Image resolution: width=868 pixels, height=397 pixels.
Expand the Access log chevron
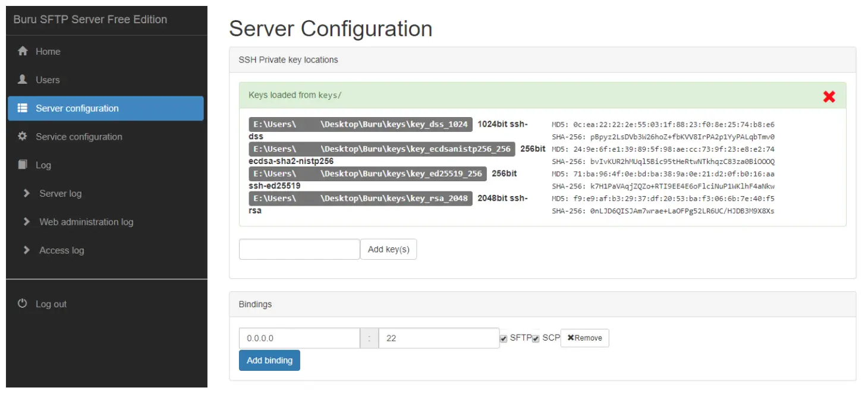point(26,250)
